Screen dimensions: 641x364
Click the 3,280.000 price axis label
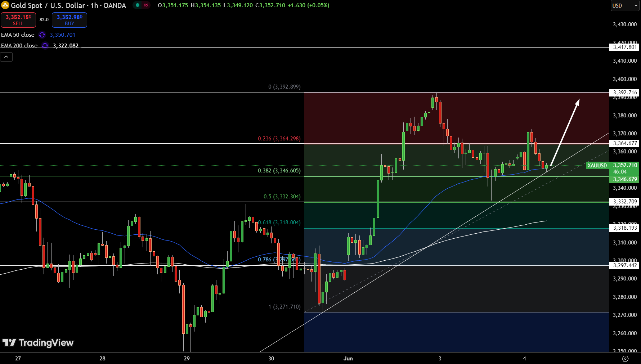(x=625, y=297)
